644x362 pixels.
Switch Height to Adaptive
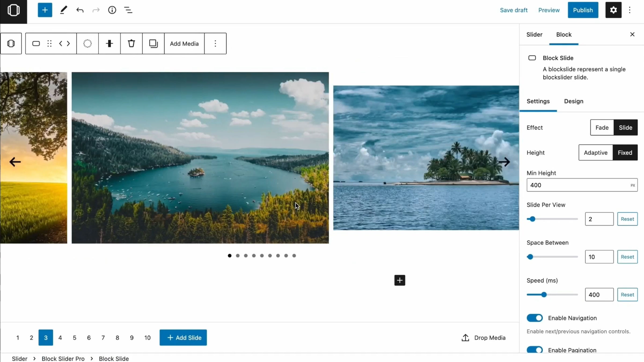point(595,152)
